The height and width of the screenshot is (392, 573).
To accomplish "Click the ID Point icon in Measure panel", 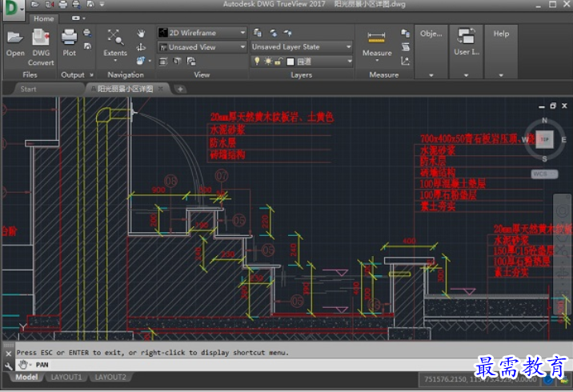I will [405, 61].
